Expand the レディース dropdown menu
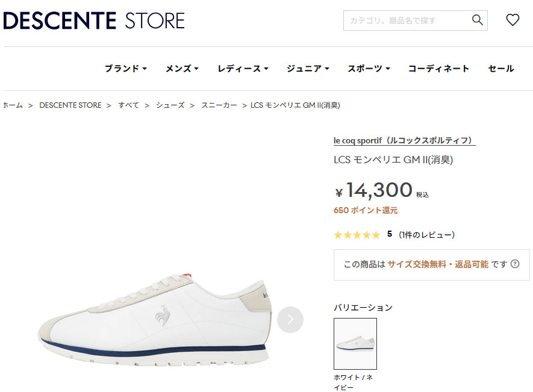Screen dimensions: 533x392 243,69
